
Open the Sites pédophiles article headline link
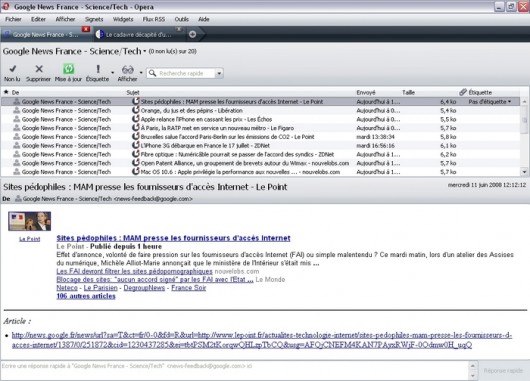click(x=173, y=238)
